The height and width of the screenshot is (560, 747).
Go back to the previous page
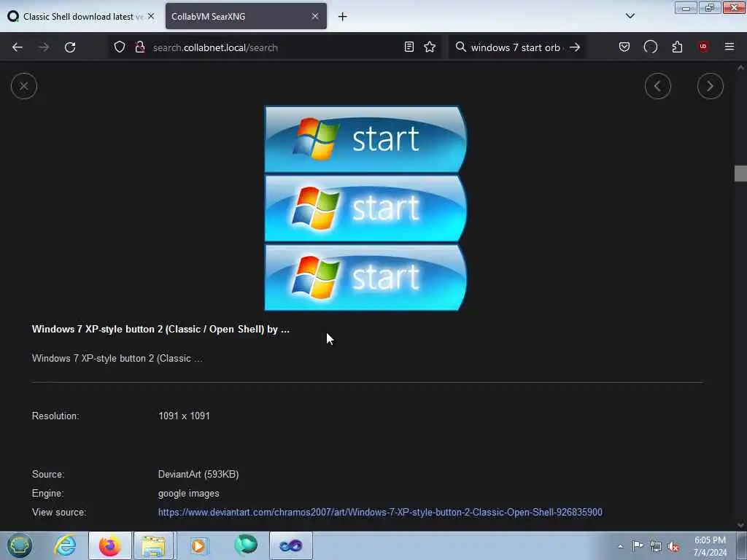coord(18,47)
